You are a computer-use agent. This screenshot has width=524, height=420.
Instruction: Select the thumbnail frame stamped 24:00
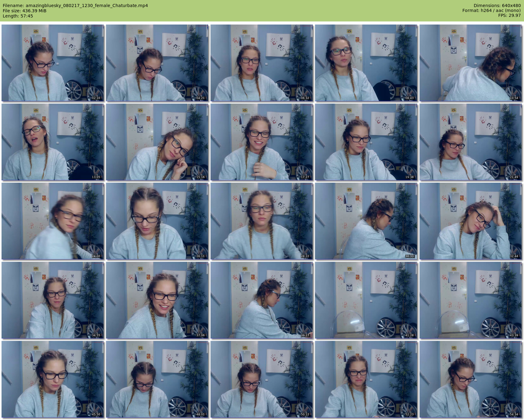click(x=53, y=221)
